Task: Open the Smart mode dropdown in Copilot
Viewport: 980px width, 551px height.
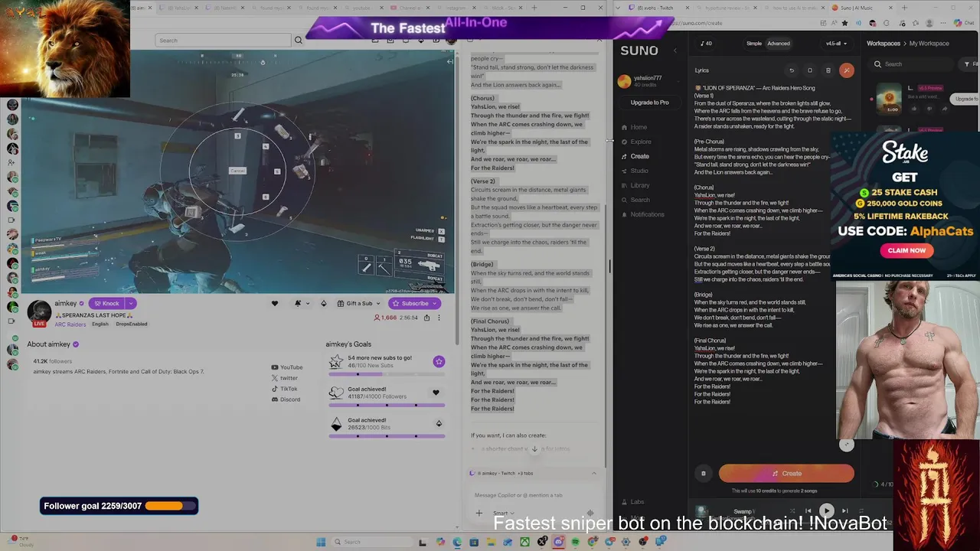Action: click(503, 514)
